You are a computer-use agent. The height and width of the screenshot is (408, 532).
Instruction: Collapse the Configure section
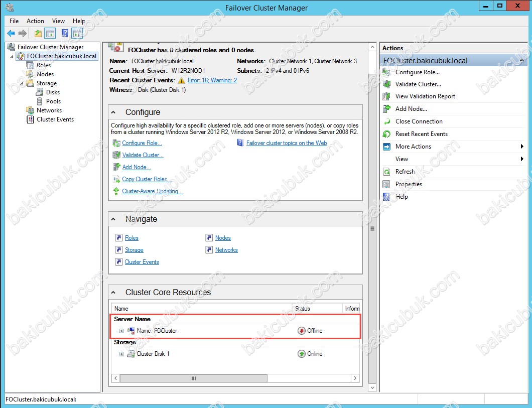(113, 112)
